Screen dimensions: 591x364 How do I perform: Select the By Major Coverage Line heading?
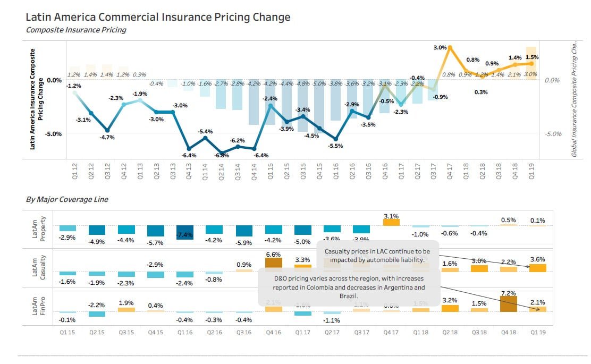[x=67, y=199]
